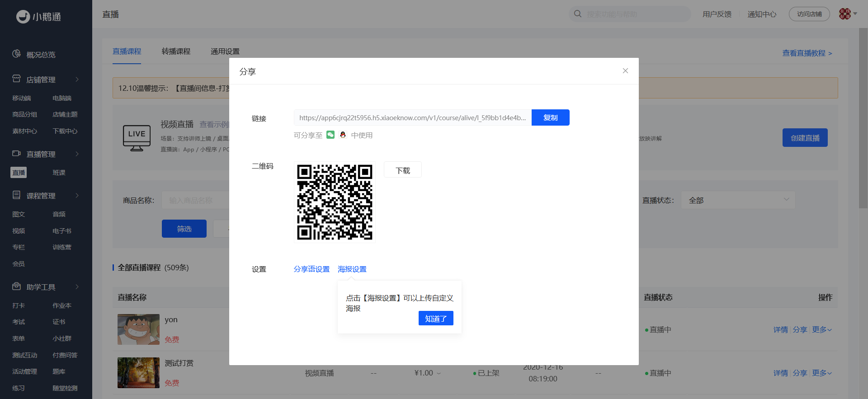Open 打卡 in the sidebar

19,305
